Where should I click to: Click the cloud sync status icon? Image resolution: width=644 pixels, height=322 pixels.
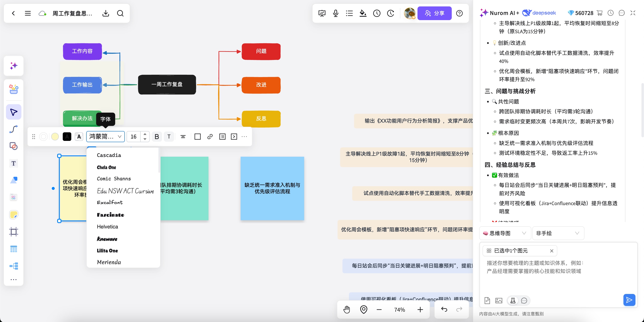pyautogui.click(x=42, y=13)
